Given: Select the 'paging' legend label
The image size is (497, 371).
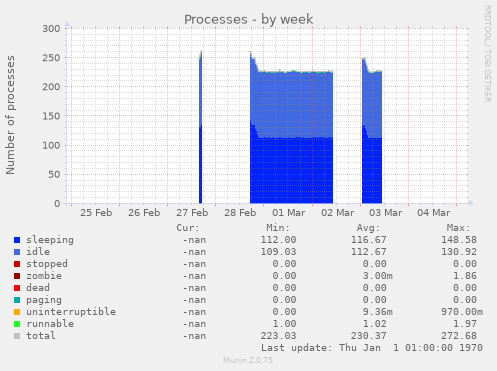Looking at the screenshot, I should 44,300.
